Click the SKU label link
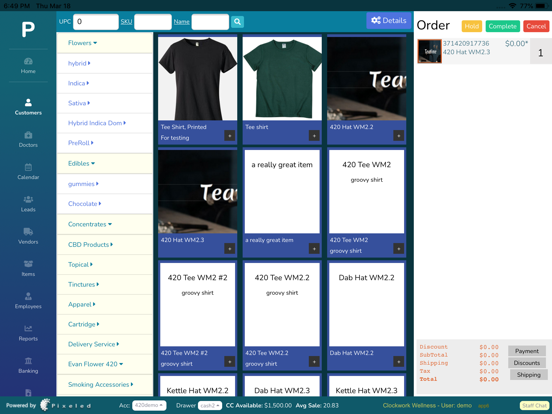The height and width of the screenshot is (414, 552). [126, 22]
